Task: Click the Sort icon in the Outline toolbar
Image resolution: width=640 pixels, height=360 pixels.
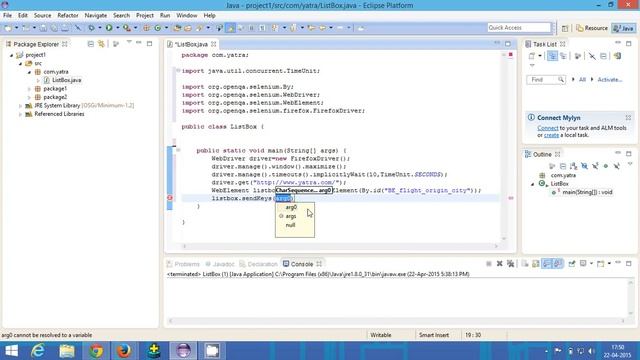Action: pyautogui.click(x=573, y=166)
